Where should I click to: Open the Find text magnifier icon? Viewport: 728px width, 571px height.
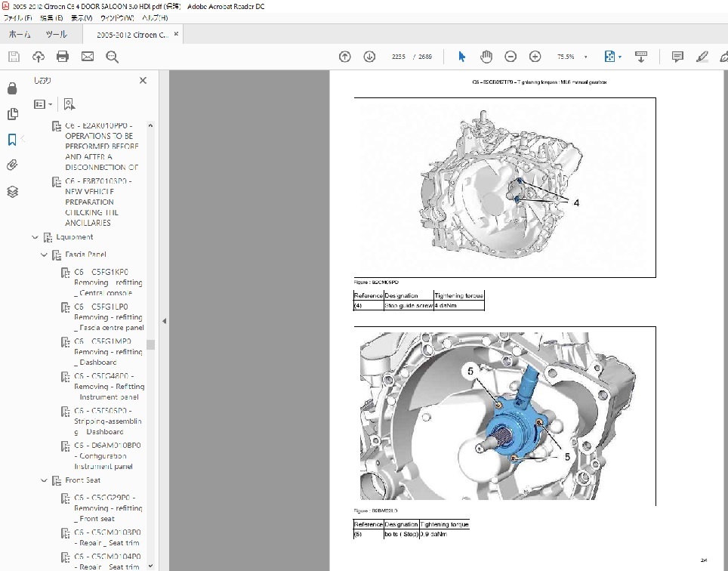coord(112,57)
